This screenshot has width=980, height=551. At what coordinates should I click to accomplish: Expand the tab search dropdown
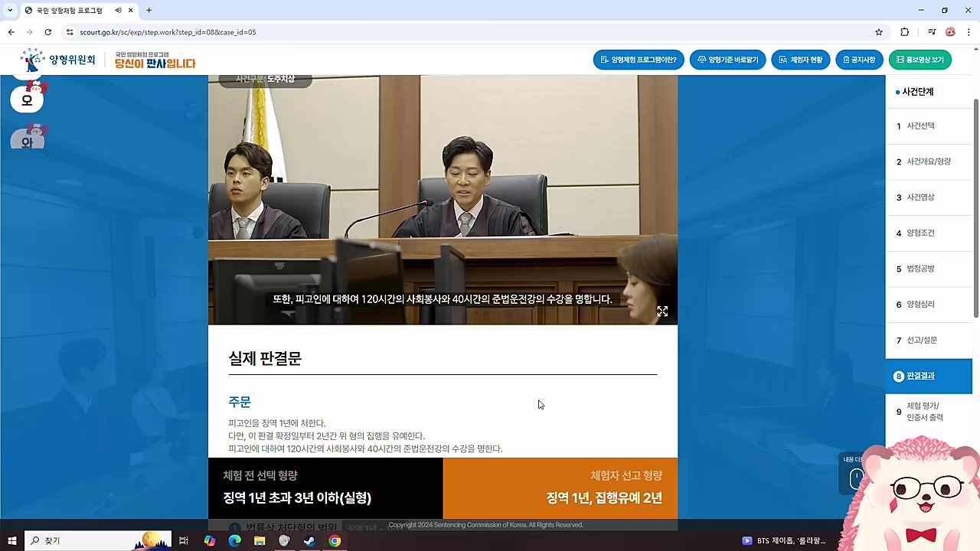(x=10, y=11)
